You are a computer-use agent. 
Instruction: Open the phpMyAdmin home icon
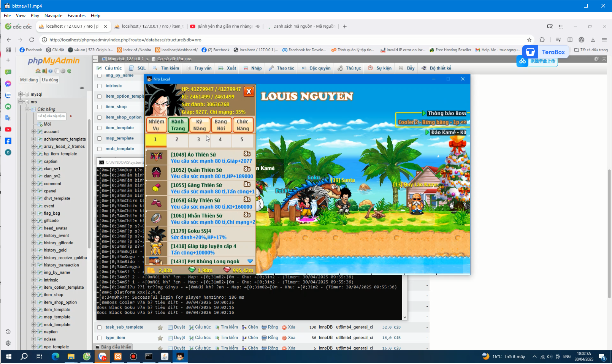(x=38, y=71)
